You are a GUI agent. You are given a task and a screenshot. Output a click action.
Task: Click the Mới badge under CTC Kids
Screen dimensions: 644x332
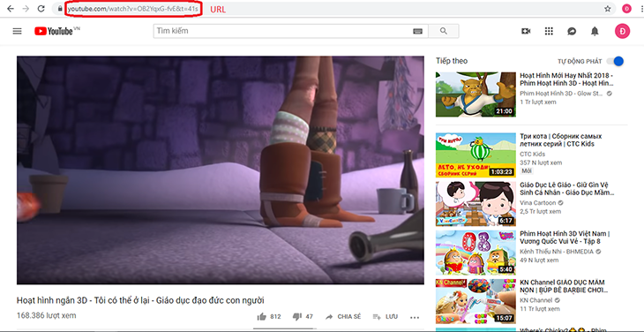click(x=526, y=171)
